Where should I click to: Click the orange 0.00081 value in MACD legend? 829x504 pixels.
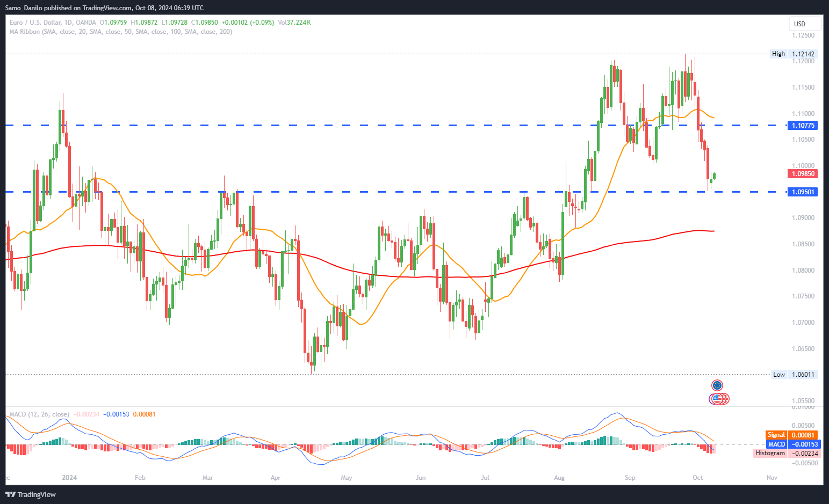click(x=144, y=414)
